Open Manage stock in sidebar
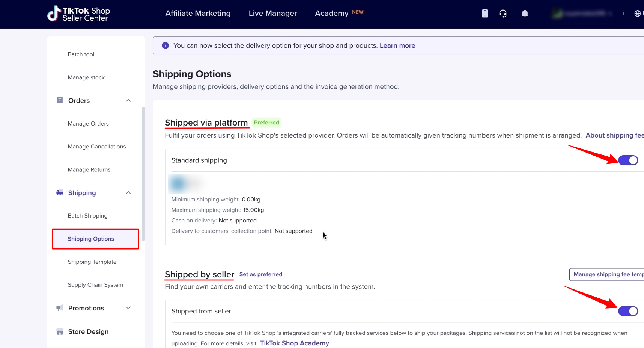Screen dimensions: 644x348 86,77
